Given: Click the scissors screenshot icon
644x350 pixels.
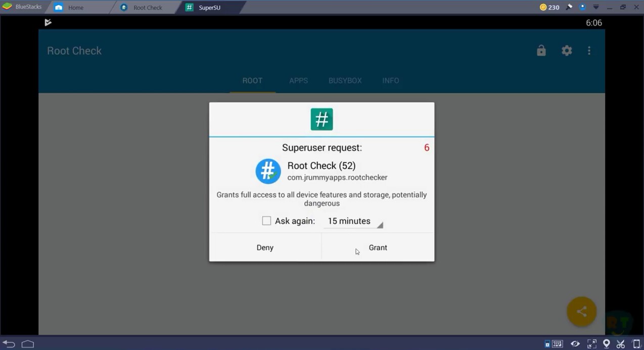Looking at the screenshot, I should coord(621,344).
